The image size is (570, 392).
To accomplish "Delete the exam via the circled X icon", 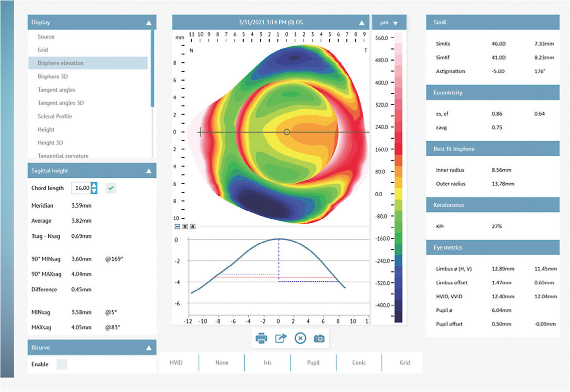I will [300, 338].
